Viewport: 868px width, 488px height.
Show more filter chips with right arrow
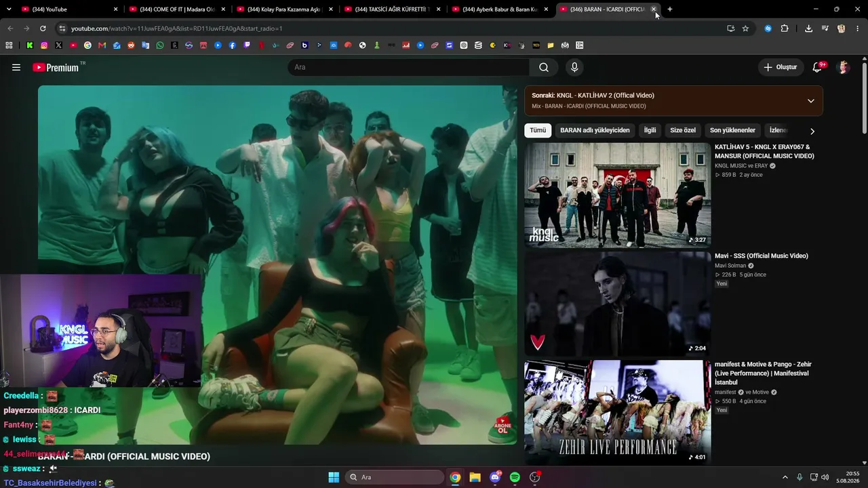coord(812,131)
